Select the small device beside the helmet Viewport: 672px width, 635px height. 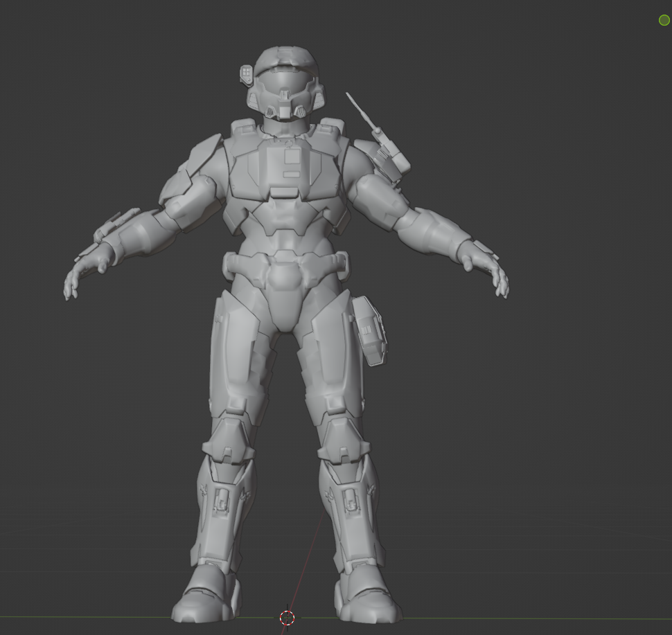247,75
